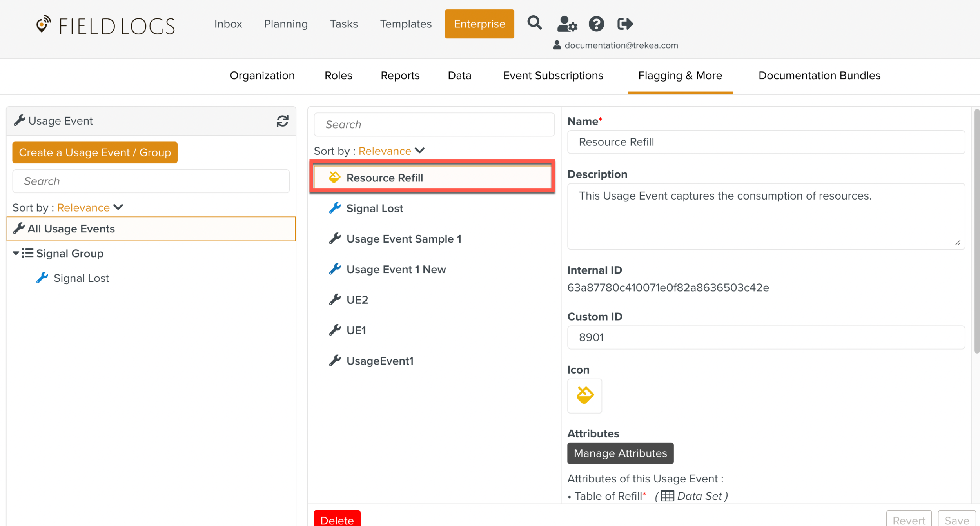Click Create a Usage Event / Group
This screenshot has width=980, height=526.
[x=95, y=152]
